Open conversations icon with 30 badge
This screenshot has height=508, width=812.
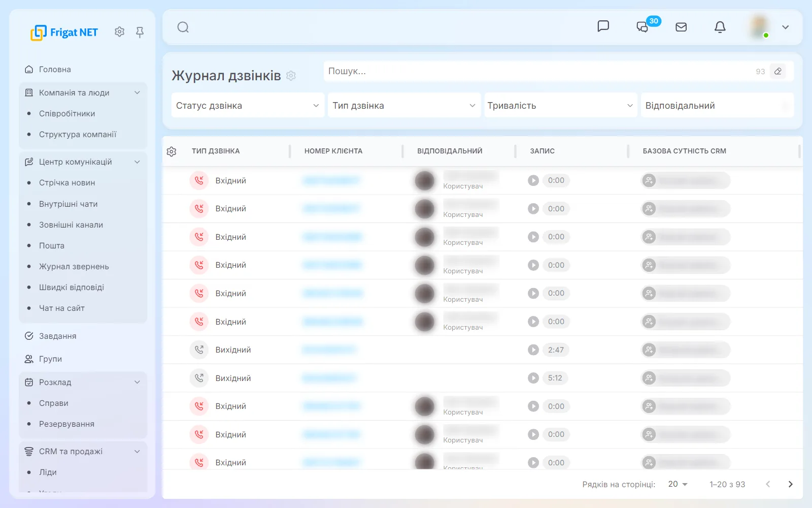pos(642,27)
